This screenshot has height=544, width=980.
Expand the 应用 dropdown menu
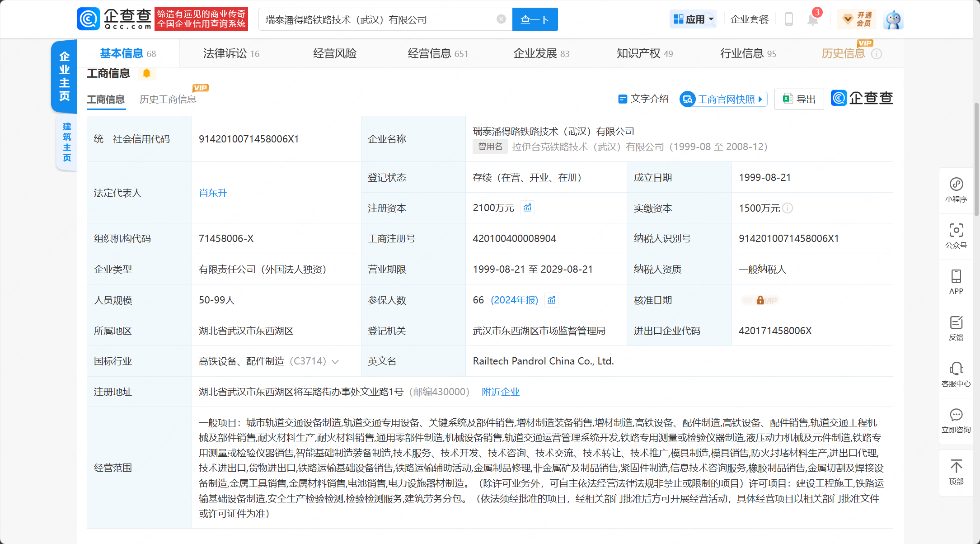[694, 19]
